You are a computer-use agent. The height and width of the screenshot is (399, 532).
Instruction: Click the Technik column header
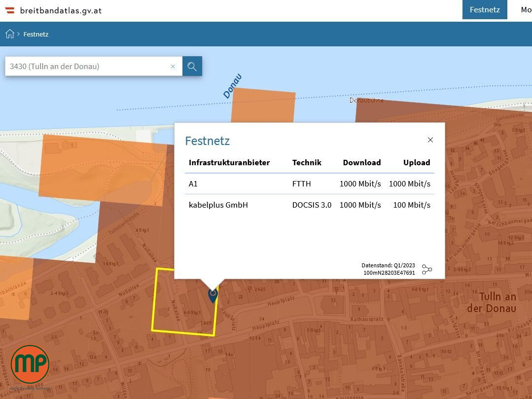pos(307,163)
